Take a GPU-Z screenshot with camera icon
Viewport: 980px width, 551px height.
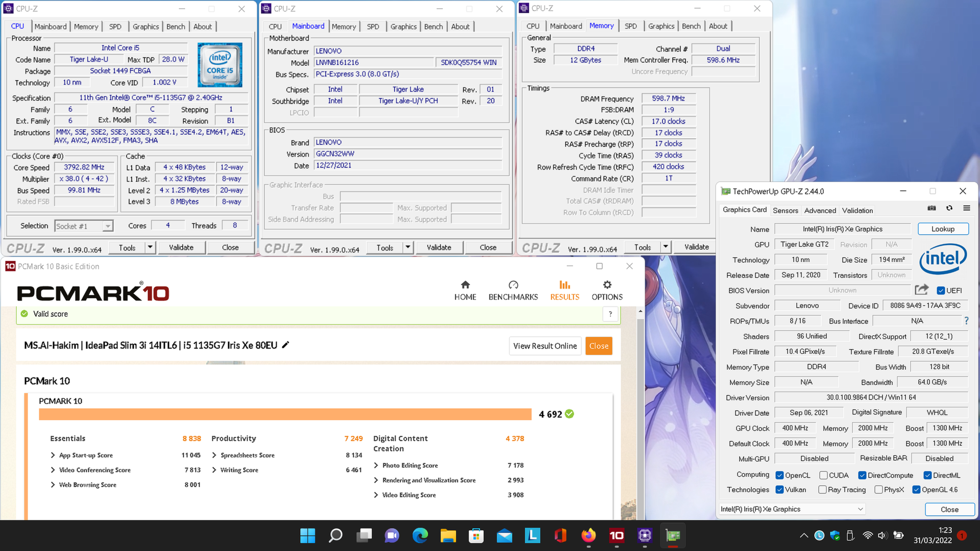(932, 208)
